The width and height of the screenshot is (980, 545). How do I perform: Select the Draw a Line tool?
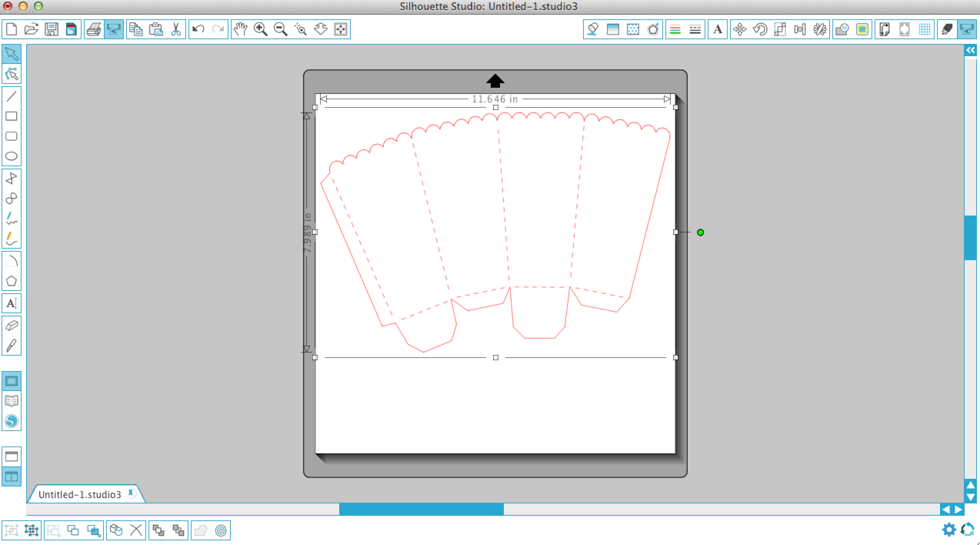12,96
